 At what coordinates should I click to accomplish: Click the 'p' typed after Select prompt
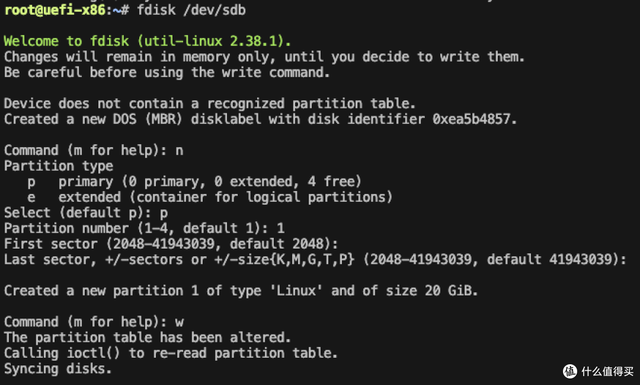(x=164, y=213)
